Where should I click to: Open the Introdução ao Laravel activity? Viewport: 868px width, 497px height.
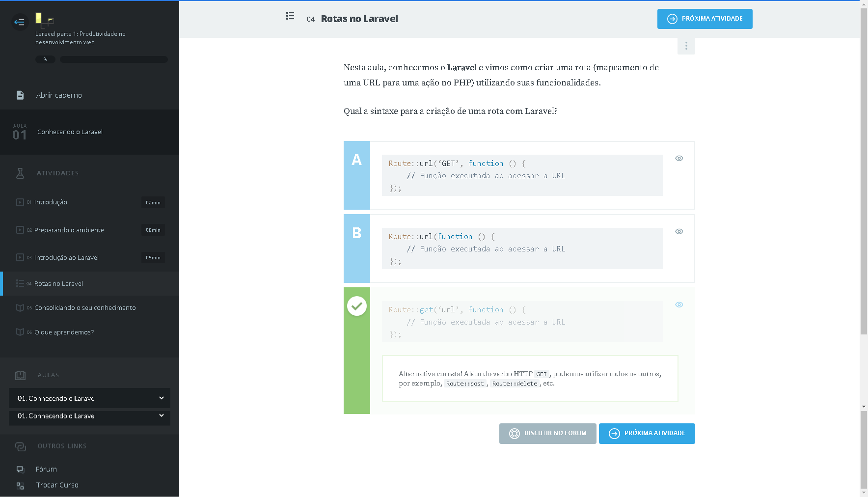click(x=66, y=258)
